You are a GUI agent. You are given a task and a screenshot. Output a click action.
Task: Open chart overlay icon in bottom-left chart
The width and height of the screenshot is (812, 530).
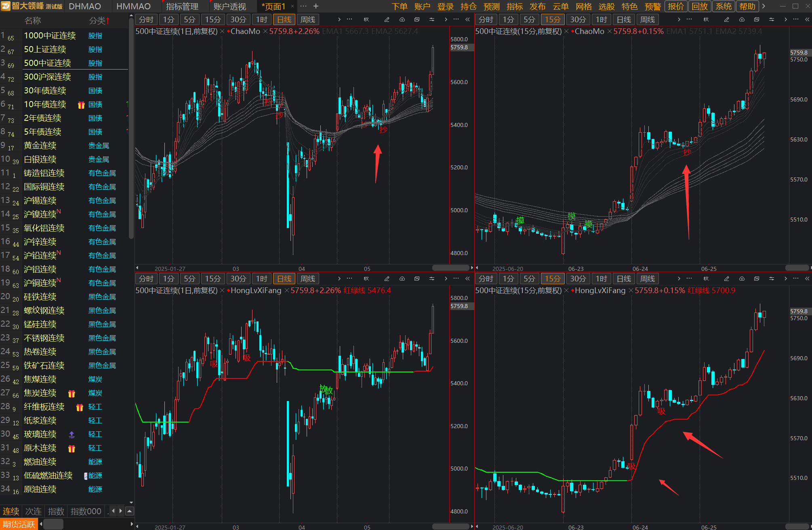click(x=417, y=279)
